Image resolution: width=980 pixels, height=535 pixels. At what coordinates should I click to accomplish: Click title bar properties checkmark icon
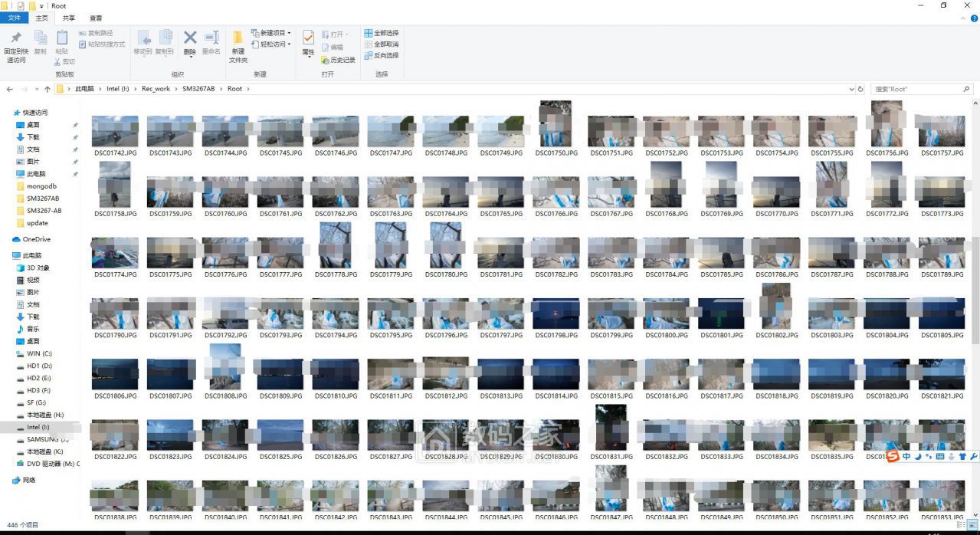(21, 5)
